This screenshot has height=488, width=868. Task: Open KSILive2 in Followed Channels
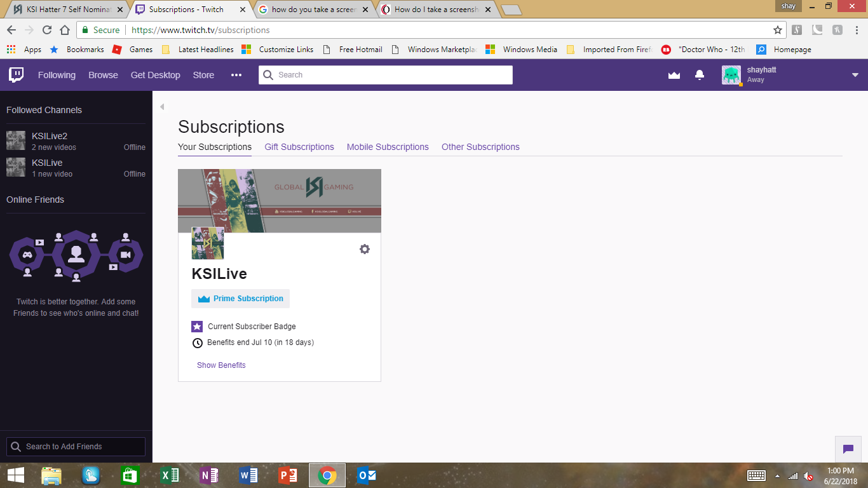[76, 141]
